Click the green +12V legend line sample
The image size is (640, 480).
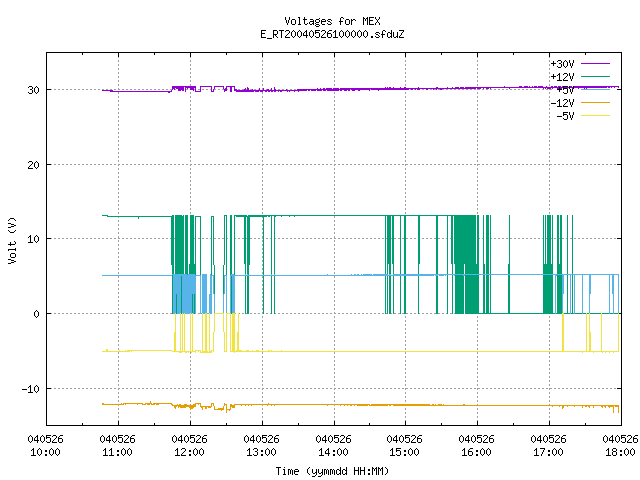click(596, 76)
